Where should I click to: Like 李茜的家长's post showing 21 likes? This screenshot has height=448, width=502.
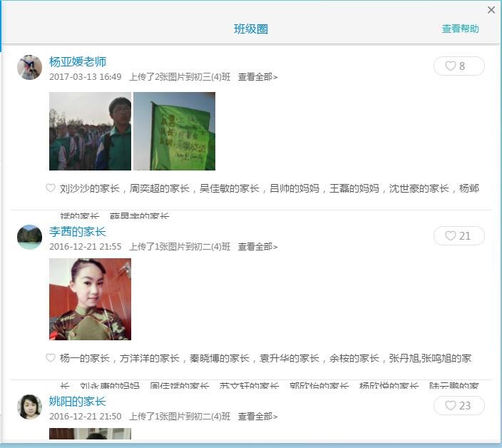click(x=459, y=235)
